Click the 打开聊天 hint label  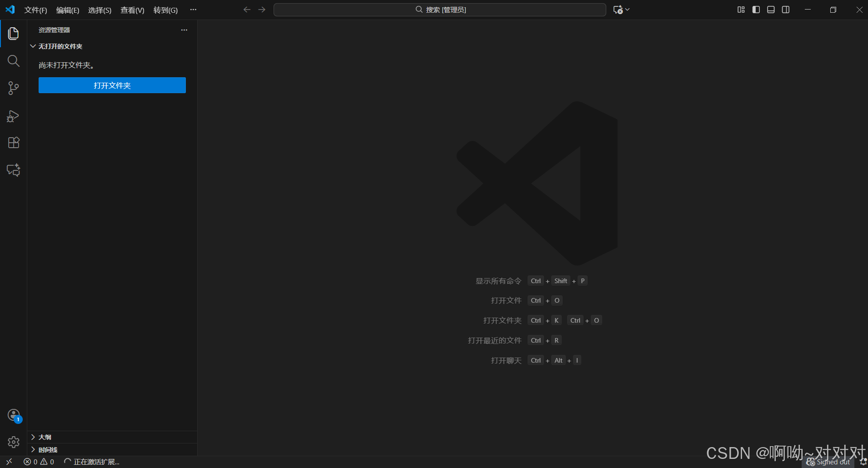[506, 361]
